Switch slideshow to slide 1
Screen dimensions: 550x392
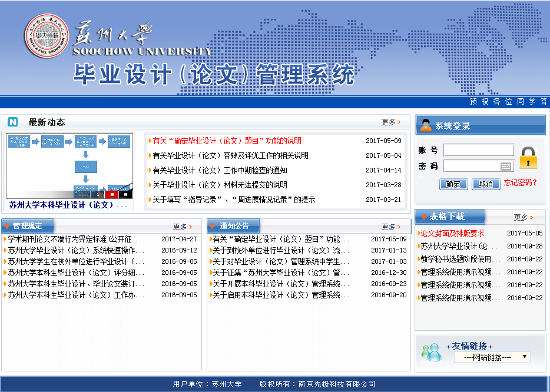(x=97, y=194)
